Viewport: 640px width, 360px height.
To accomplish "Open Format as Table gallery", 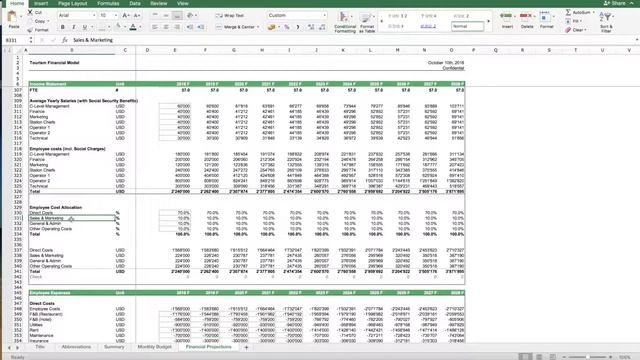I will point(367,22).
